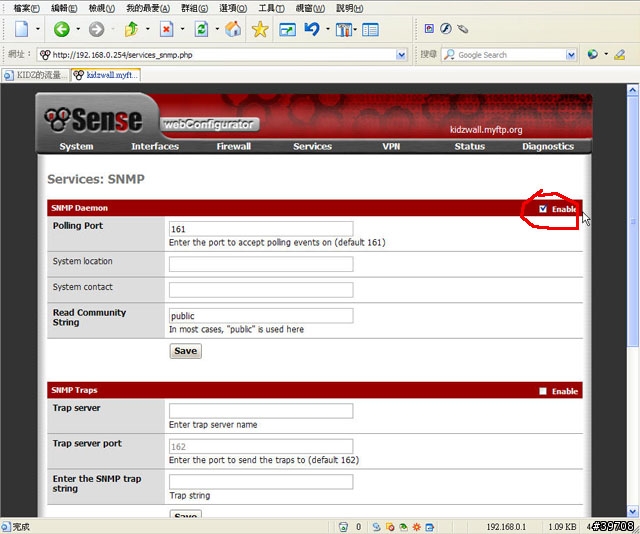Click the Polling Port input field

[261, 229]
